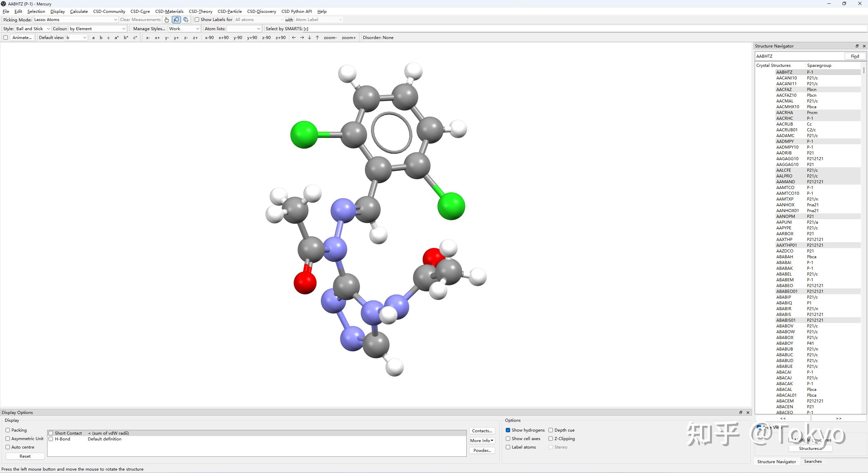
Task: Click the down arrow translate icon
Action: pos(309,38)
